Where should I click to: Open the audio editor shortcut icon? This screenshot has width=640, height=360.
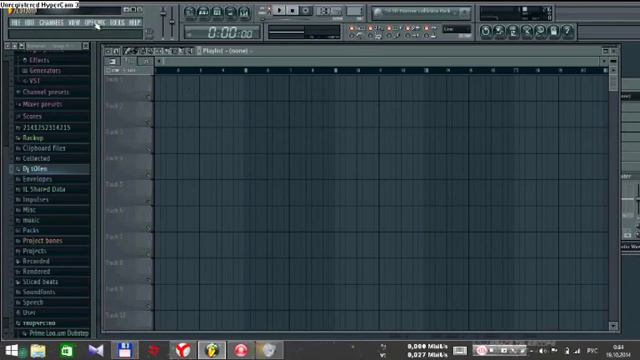click(527, 31)
